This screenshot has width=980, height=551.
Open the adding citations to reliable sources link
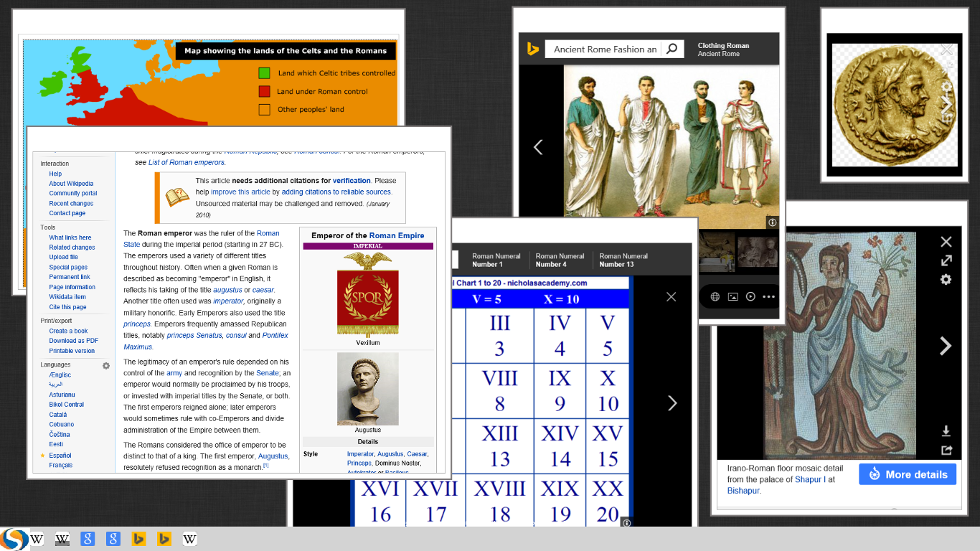[x=336, y=192]
